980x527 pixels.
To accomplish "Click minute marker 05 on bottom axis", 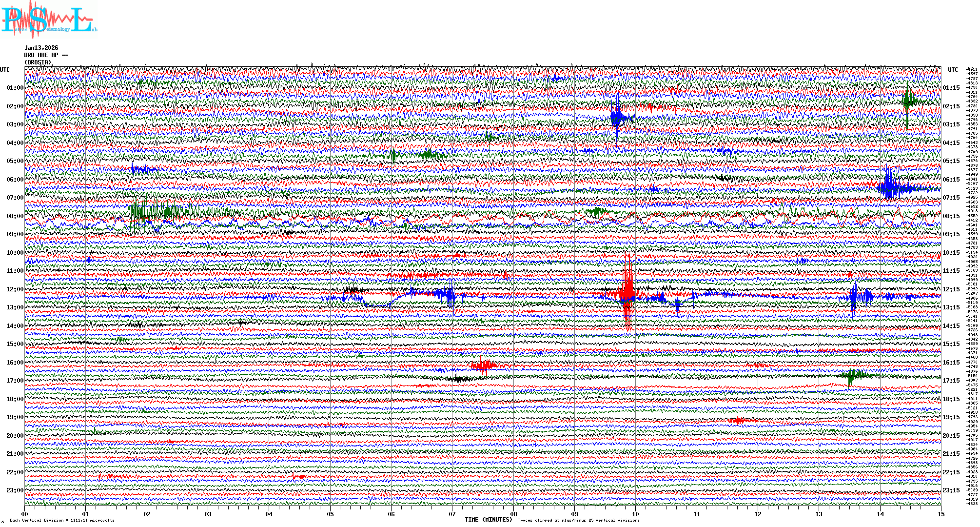I will pos(330,514).
